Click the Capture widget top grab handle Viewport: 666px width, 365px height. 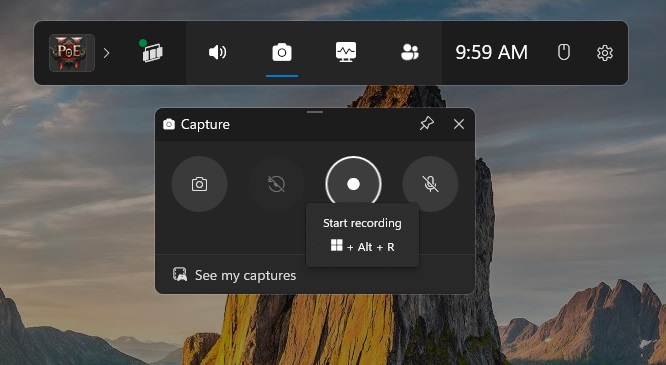tap(315, 112)
